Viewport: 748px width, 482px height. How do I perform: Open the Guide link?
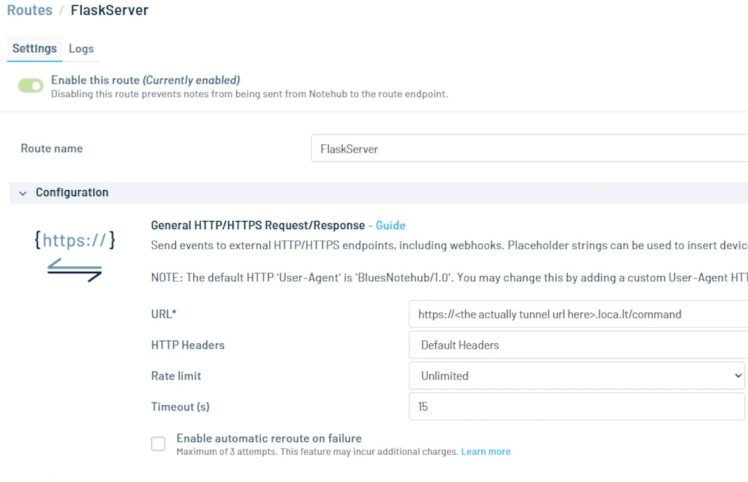pos(390,226)
